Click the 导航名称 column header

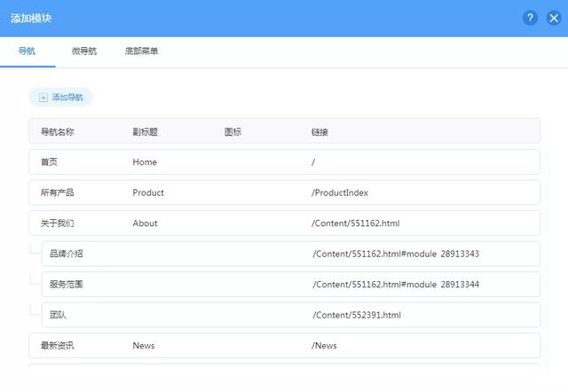[57, 132]
